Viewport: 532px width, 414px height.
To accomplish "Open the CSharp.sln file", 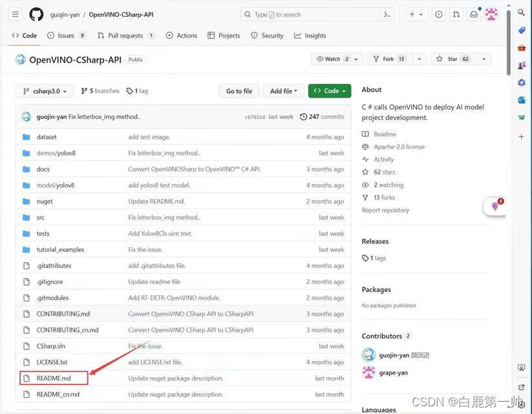I will click(x=51, y=346).
